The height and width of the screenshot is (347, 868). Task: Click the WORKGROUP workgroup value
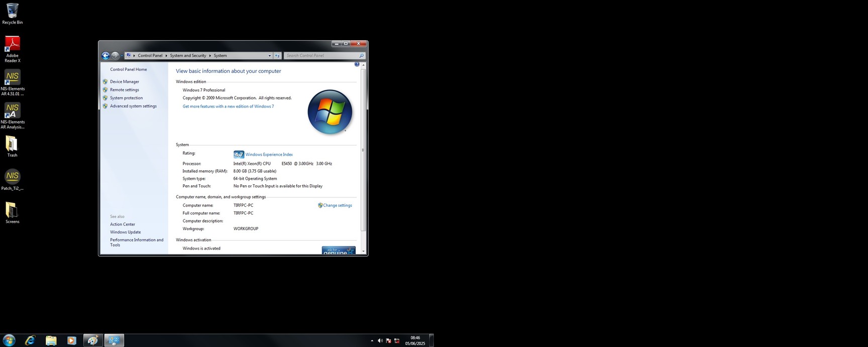tap(246, 229)
